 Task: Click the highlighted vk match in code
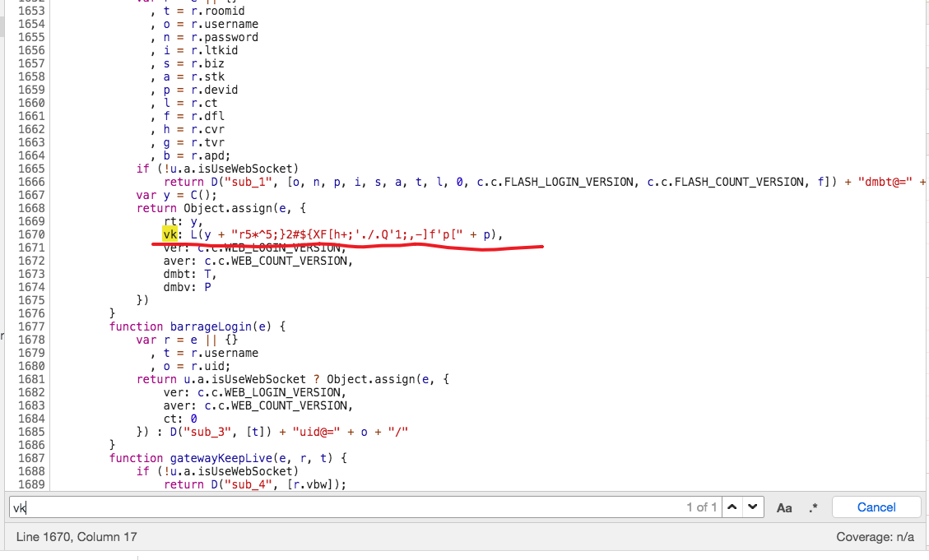click(x=170, y=234)
